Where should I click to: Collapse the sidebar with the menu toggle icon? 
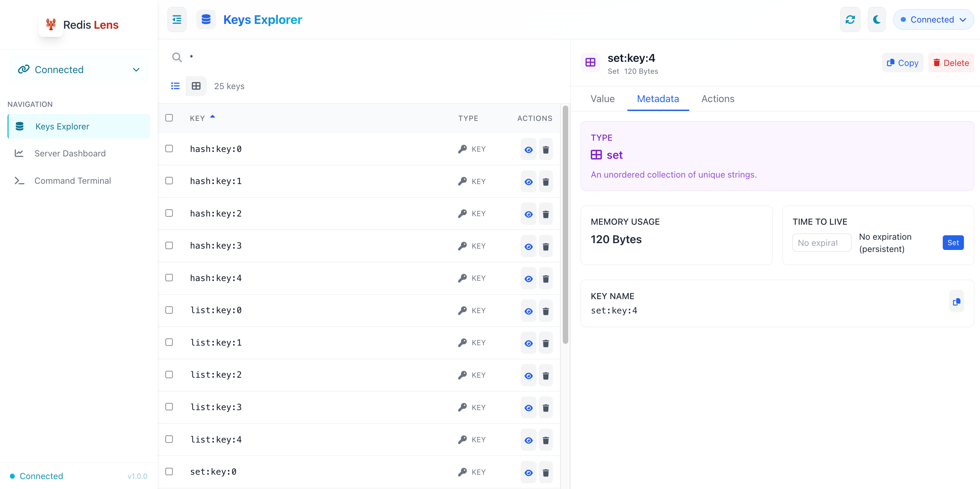click(x=177, y=19)
